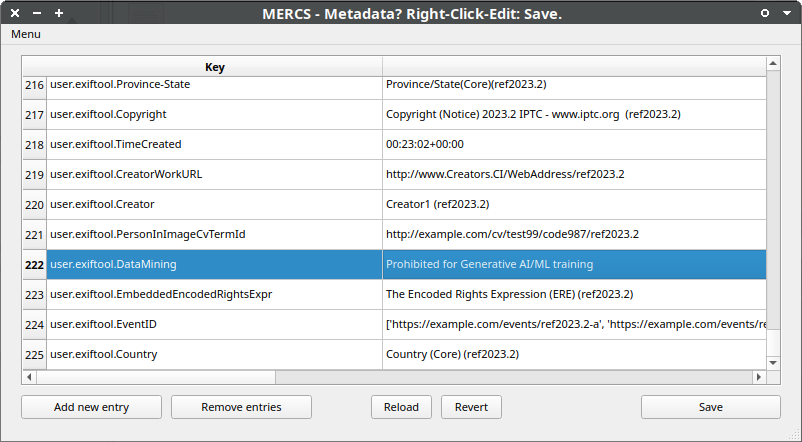Select row header number 216
Image resolution: width=802 pixels, height=442 pixels.
tap(35, 85)
